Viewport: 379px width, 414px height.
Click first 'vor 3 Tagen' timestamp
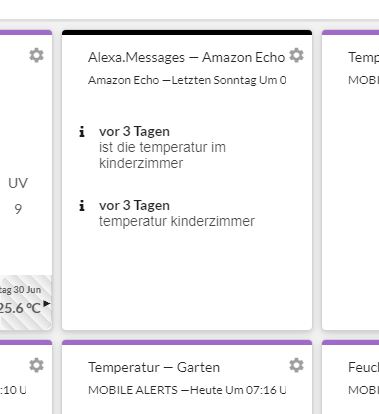pyautogui.click(x=134, y=132)
